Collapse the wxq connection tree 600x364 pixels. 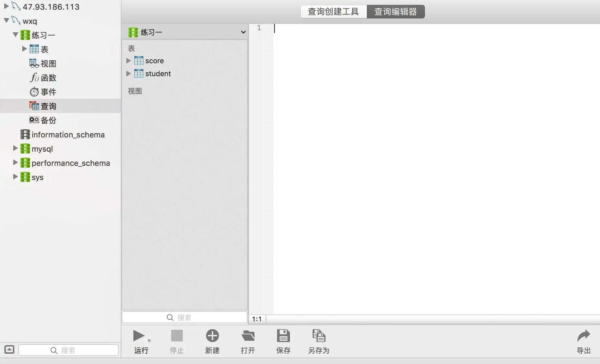(x=6, y=21)
